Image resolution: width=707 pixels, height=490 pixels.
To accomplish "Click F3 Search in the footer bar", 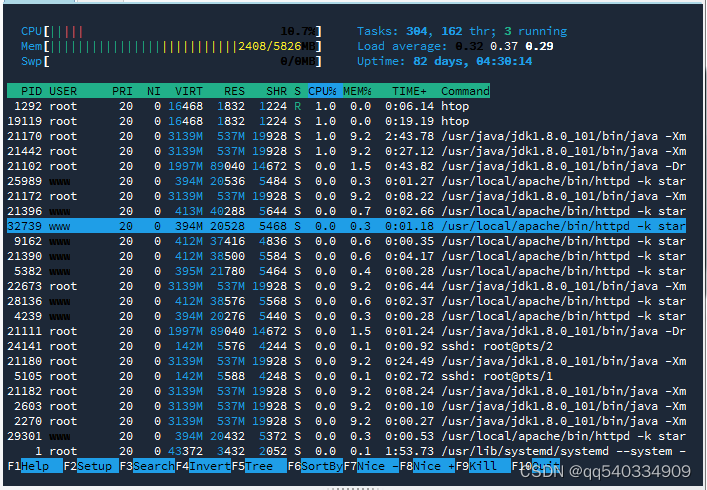I will point(147,466).
